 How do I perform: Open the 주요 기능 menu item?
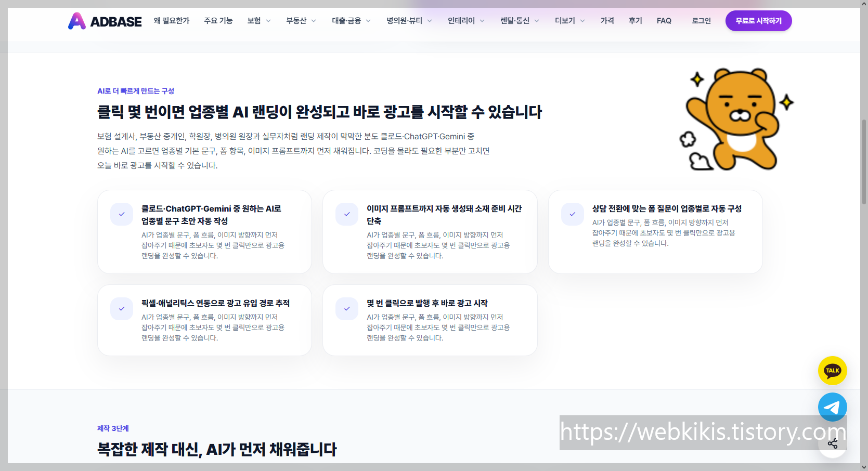(218, 21)
